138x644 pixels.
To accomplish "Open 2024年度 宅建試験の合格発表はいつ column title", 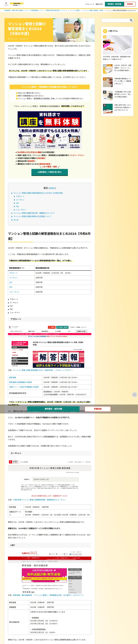I will click(x=117, y=58).
